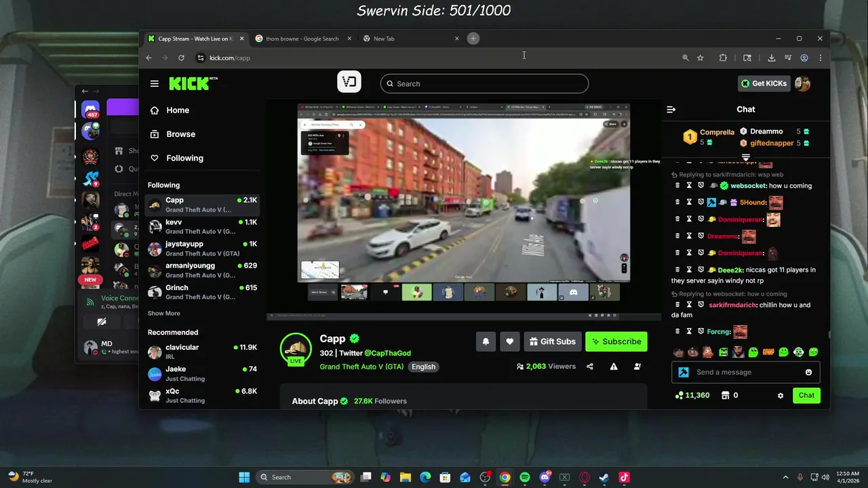Bookmark this page with star icon
Viewport: 868px width, 488px height.
[x=701, y=58]
